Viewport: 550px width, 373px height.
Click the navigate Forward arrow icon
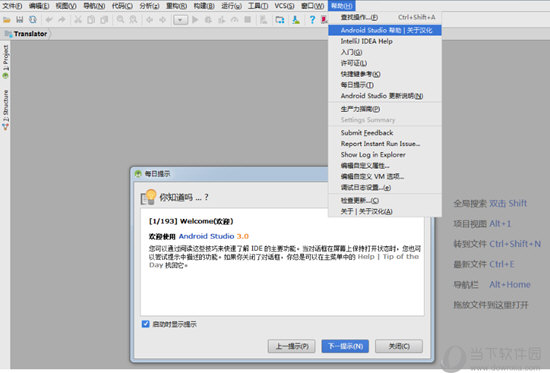(x=162, y=20)
